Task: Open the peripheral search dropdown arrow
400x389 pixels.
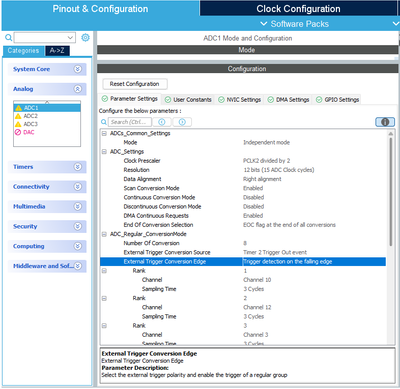Action: (70, 37)
